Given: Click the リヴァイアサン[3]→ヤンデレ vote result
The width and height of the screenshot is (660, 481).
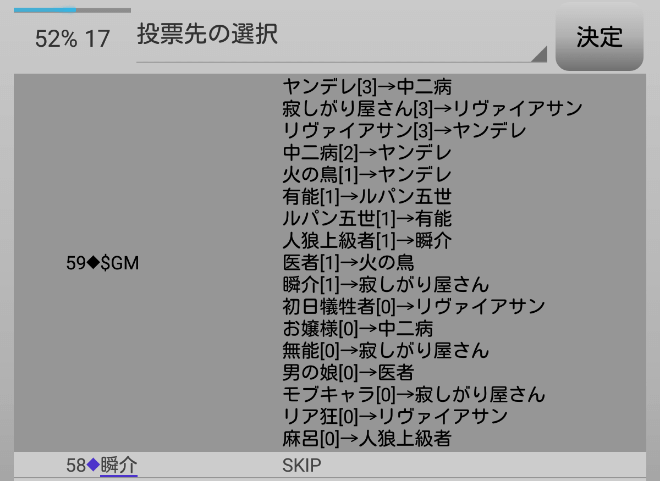Looking at the screenshot, I should coord(404,131).
